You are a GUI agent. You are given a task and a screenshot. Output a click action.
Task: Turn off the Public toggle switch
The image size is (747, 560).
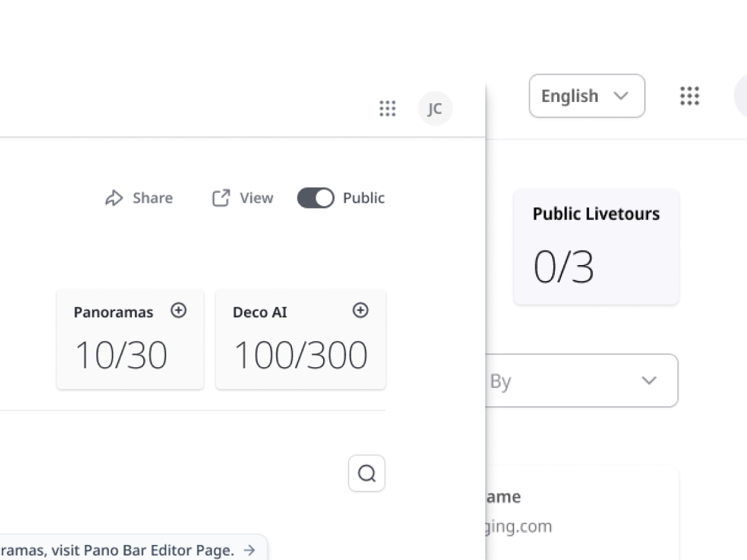(316, 198)
